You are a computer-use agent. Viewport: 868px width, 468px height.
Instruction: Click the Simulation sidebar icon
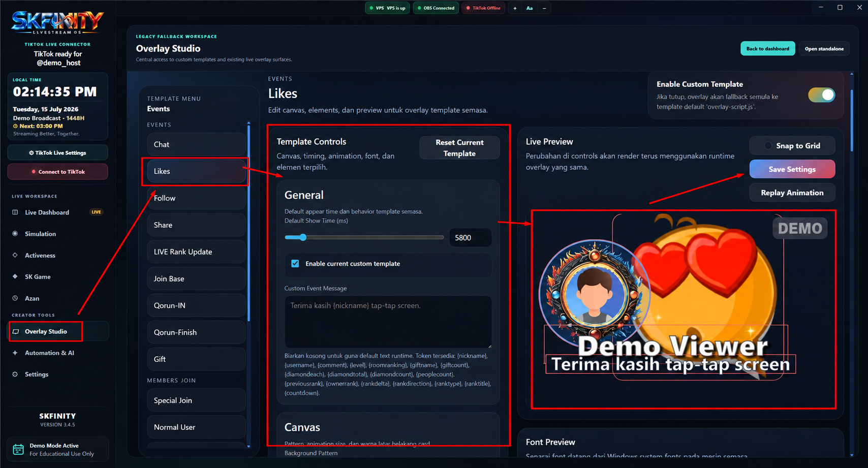tap(15, 234)
